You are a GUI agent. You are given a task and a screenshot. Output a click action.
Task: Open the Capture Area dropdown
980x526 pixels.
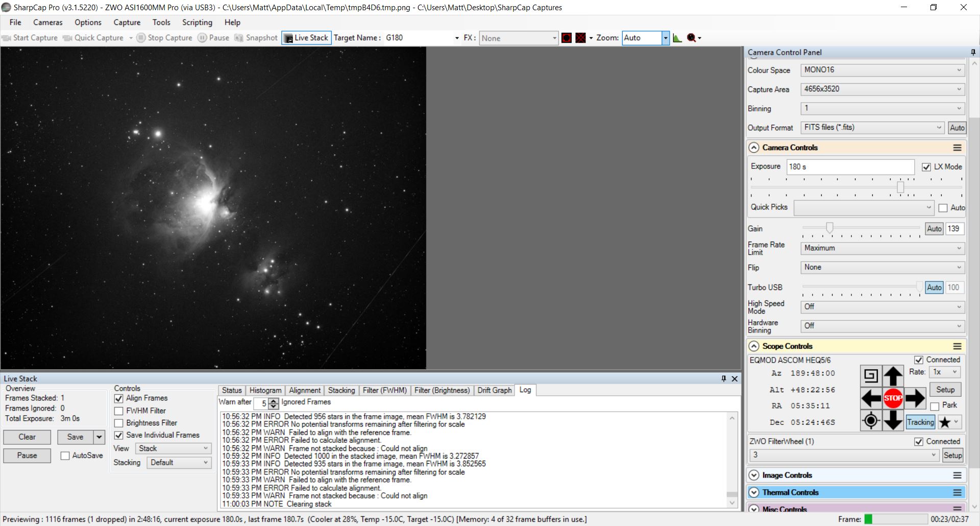tap(883, 89)
